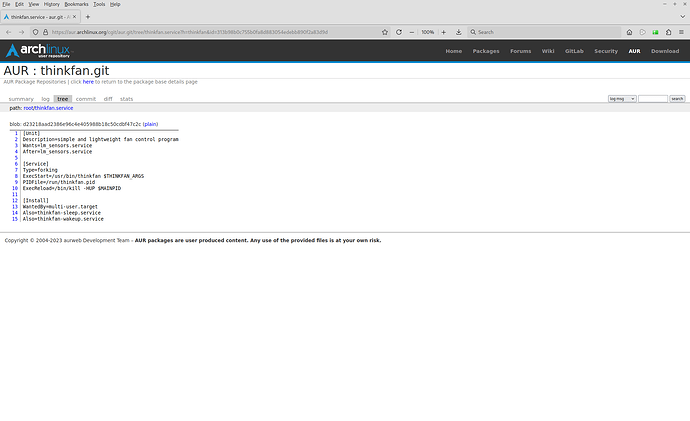Open the Tools menu
Screen dimensions: 690x421
pos(99,4)
